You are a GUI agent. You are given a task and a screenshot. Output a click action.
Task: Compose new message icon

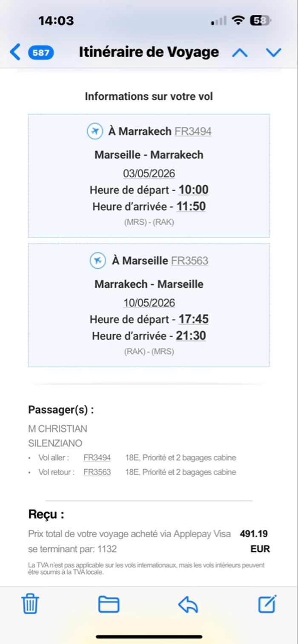point(267,604)
